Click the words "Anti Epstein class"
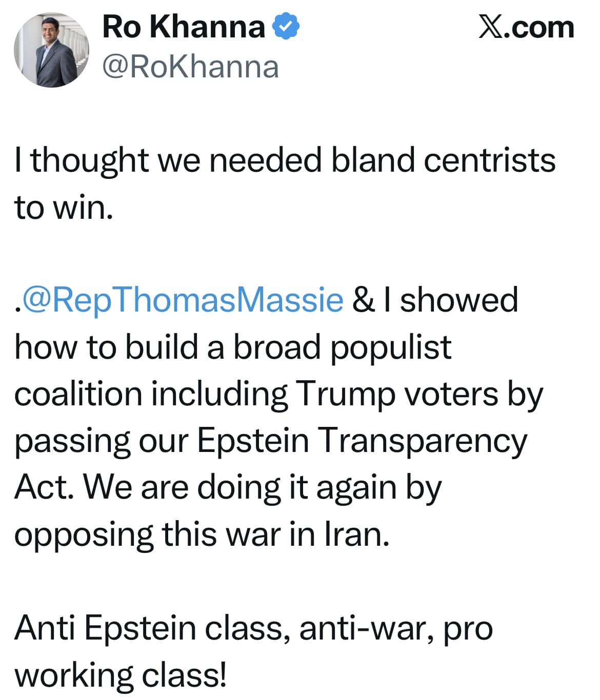The image size is (600, 700). 149,628
